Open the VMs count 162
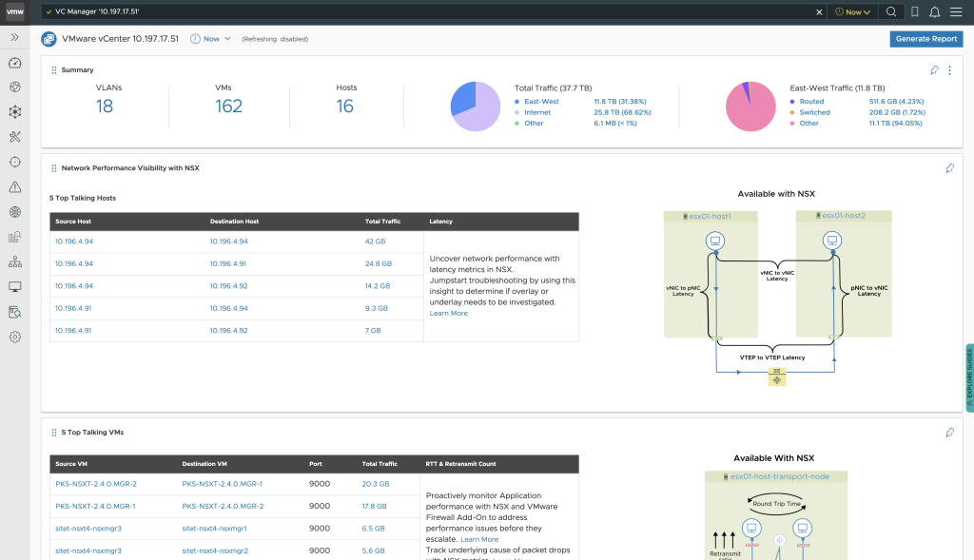 point(229,106)
